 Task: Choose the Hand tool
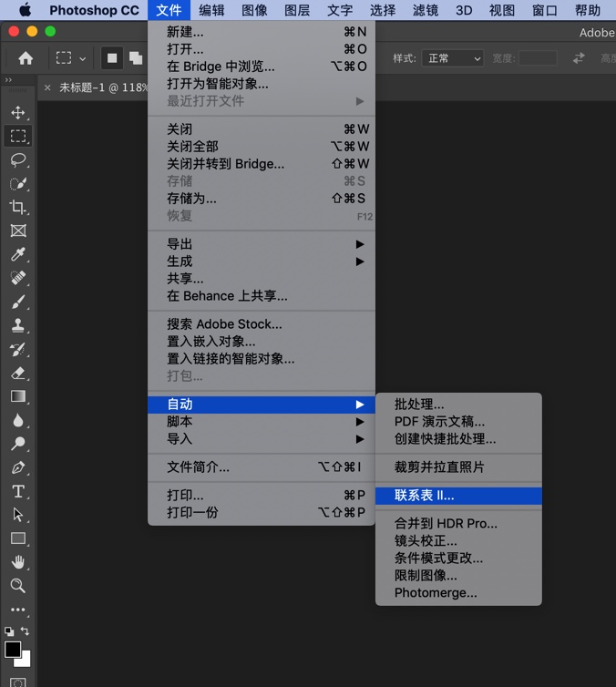pyautogui.click(x=17, y=562)
